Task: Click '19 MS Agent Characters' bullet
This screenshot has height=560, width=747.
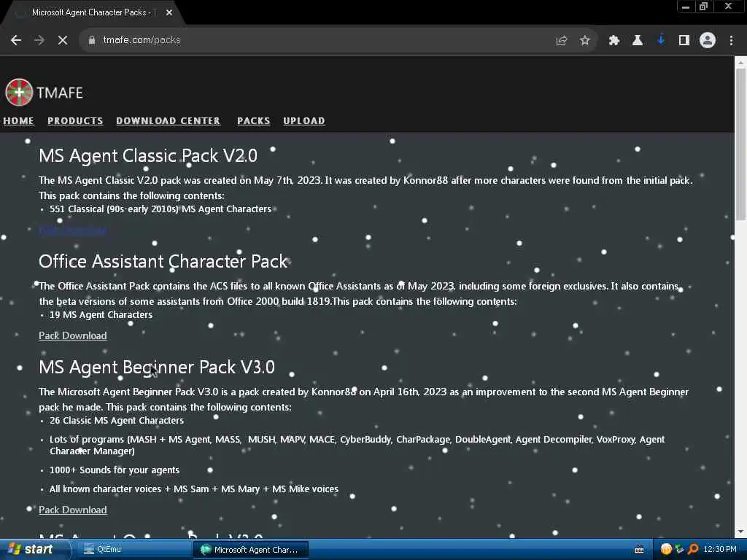Action: [x=101, y=315]
